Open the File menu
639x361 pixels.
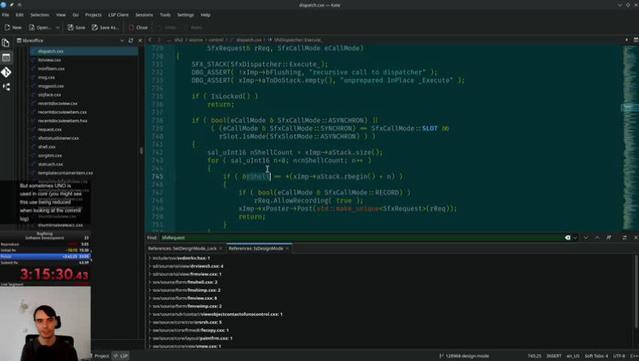tap(6, 15)
